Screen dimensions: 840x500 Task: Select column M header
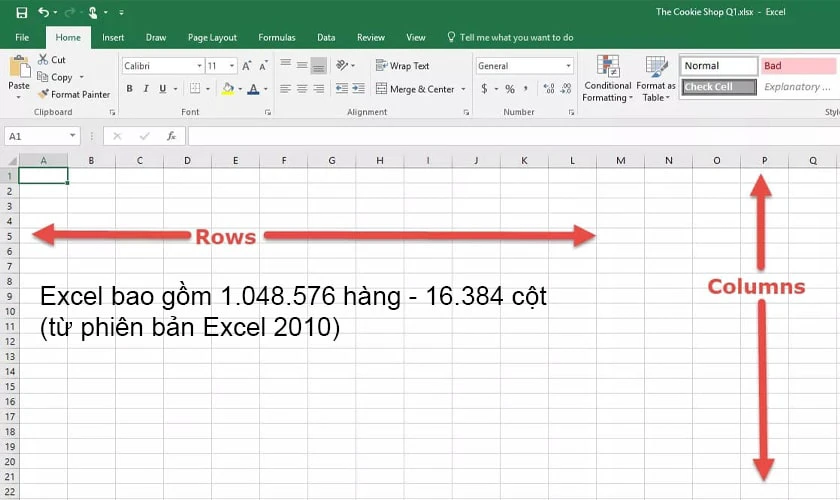[x=620, y=160]
